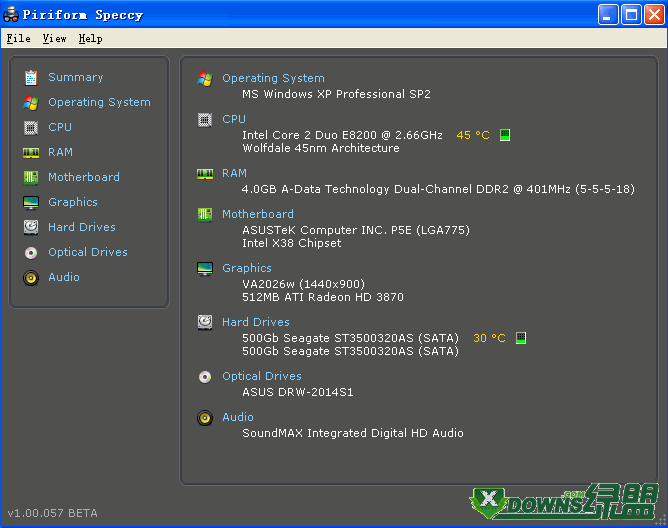Select Motherboard in the sidebar
Screen dimensions: 668x528
coord(84,177)
